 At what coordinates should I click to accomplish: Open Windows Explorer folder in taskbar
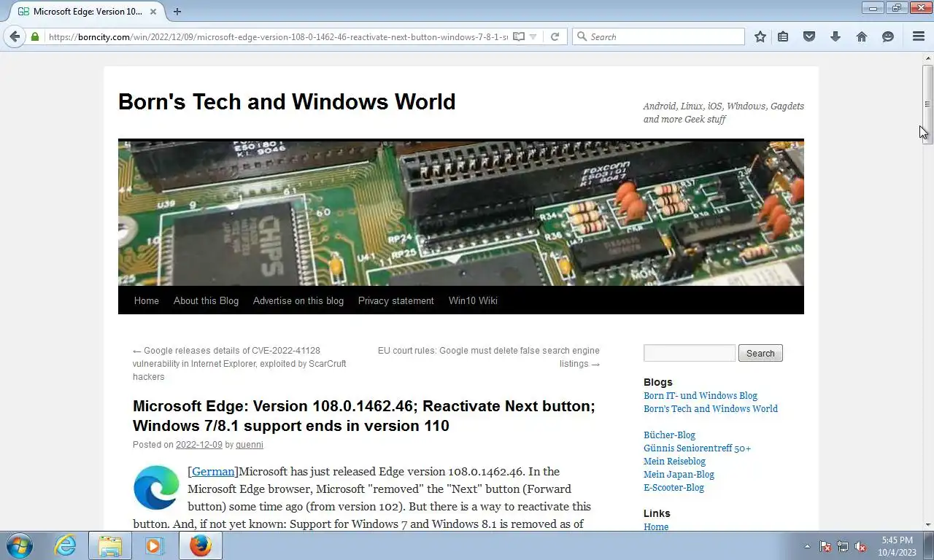109,545
